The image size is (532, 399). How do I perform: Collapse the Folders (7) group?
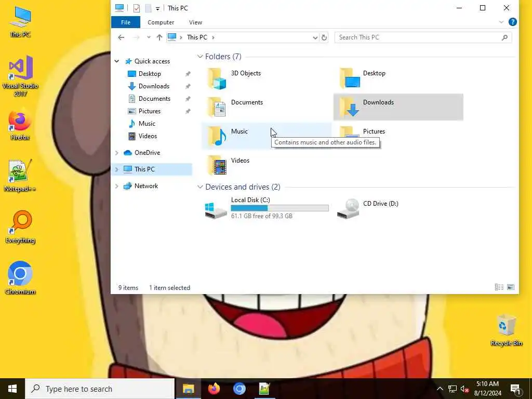[200, 57]
